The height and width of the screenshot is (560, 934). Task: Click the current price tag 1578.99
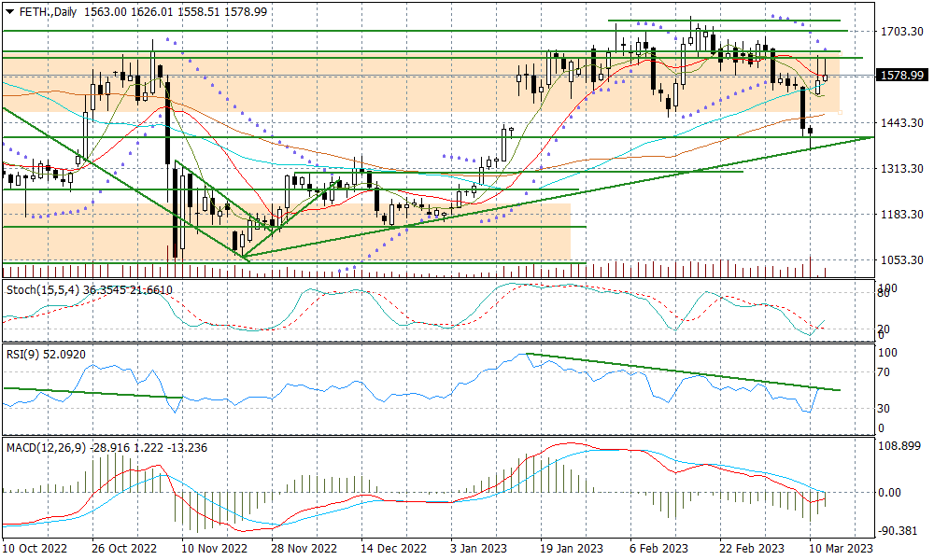901,76
